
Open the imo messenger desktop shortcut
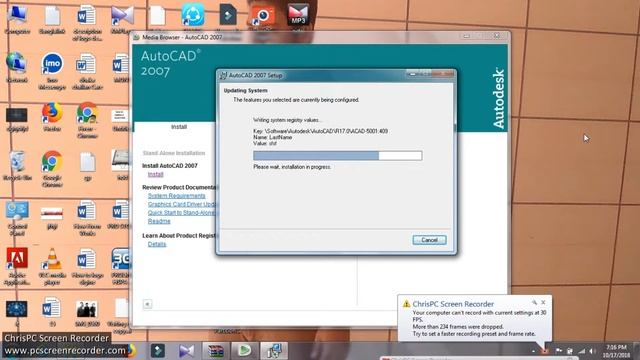52,71
